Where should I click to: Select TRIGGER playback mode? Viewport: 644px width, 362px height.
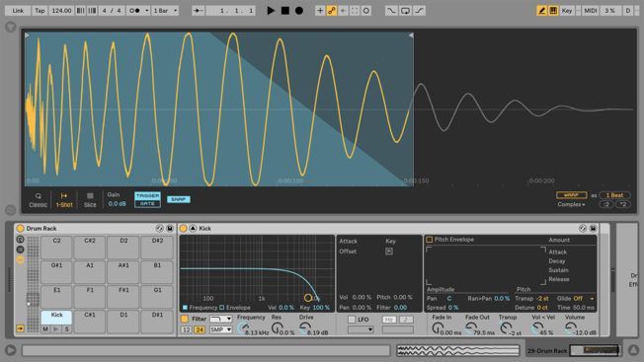(x=147, y=196)
